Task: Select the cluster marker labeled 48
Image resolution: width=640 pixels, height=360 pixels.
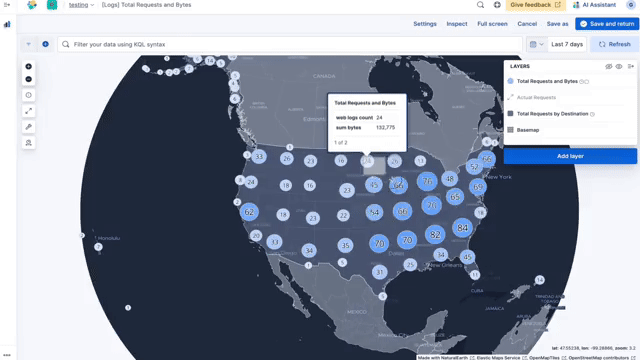Action: click(x=449, y=179)
